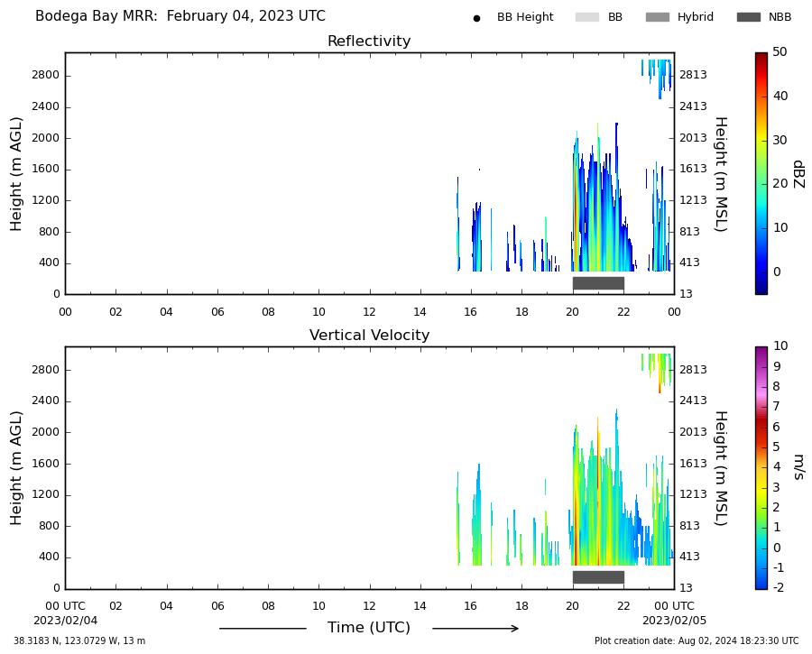Click the dark gray NBB legend swatch
Viewport: 812px width, 654px height.
point(748,17)
